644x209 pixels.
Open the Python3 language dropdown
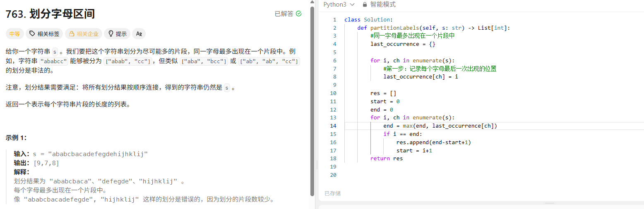[339, 5]
